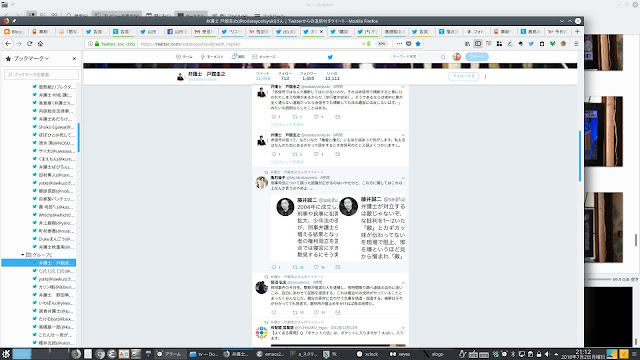Switch to the Gmail tab
This screenshot has width=640, height=360.
[x=204, y=31]
